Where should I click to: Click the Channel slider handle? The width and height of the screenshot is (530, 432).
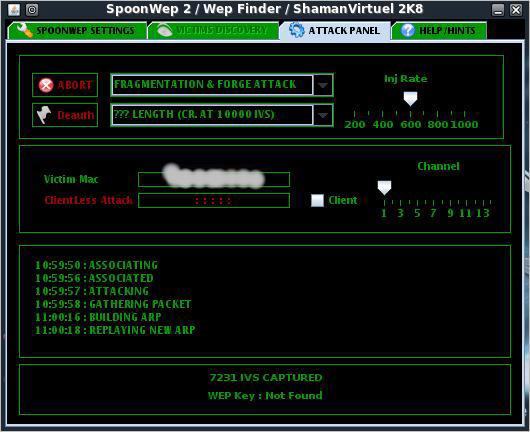click(384, 188)
